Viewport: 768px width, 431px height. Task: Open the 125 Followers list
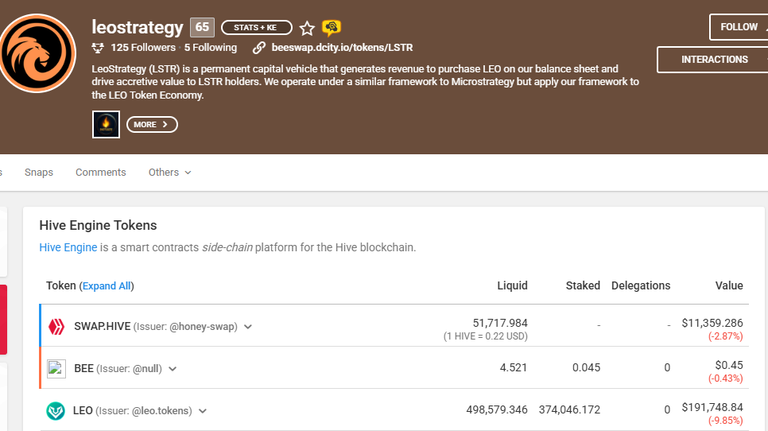(x=143, y=48)
